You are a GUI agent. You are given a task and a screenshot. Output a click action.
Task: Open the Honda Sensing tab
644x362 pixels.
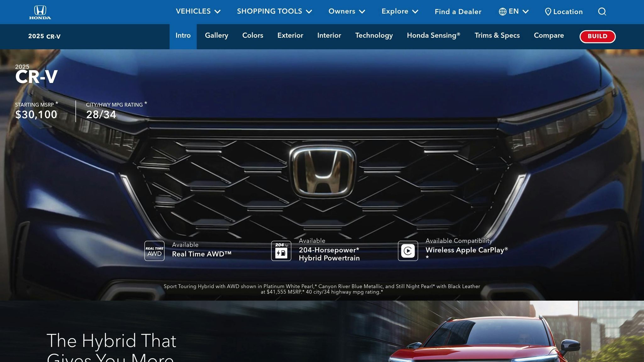(x=434, y=36)
